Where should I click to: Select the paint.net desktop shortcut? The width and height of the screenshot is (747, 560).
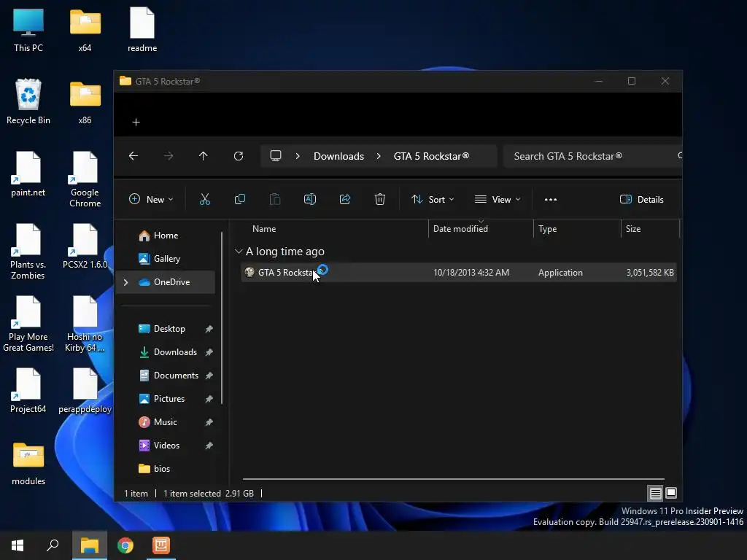28,174
